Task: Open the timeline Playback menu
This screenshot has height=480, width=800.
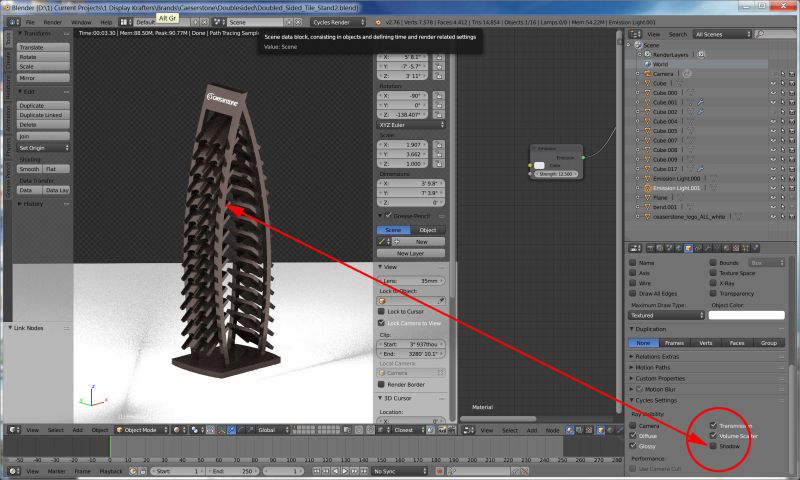Action: [111, 471]
